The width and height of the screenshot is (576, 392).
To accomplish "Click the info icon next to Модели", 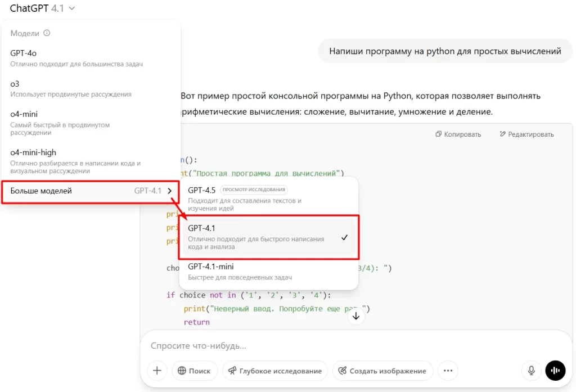I will 47,33.
